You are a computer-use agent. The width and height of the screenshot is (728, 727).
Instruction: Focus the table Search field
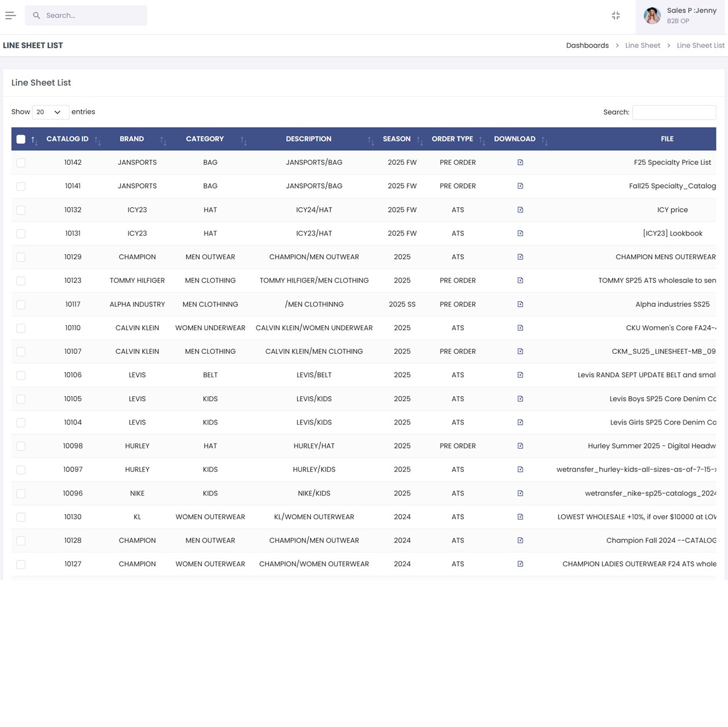(674, 112)
